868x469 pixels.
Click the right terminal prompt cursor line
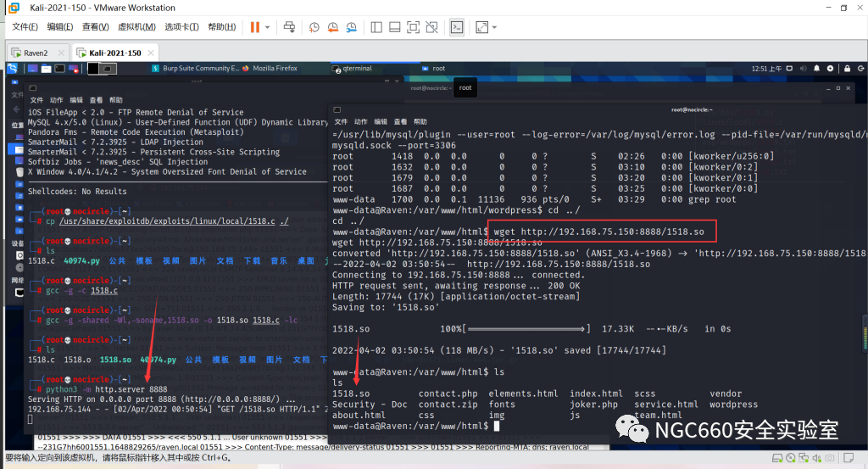click(416, 426)
